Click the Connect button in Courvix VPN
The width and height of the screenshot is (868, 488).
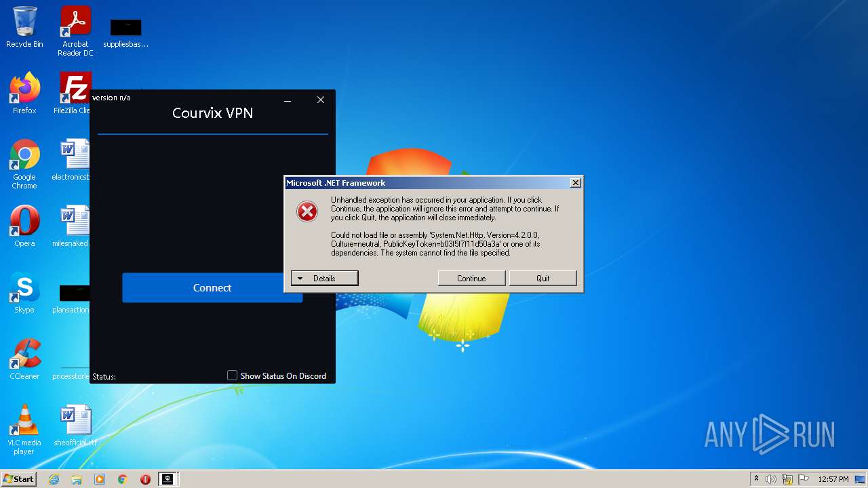click(212, 288)
